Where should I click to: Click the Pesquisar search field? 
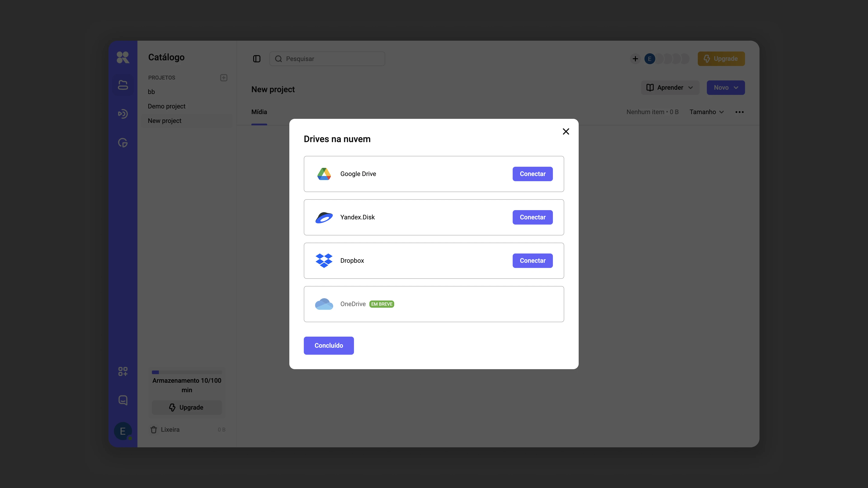click(x=327, y=59)
